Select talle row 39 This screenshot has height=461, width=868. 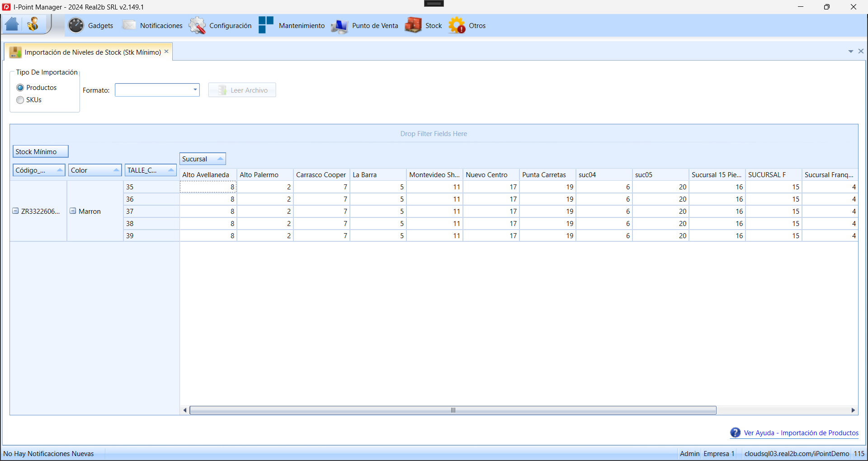click(x=151, y=235)
